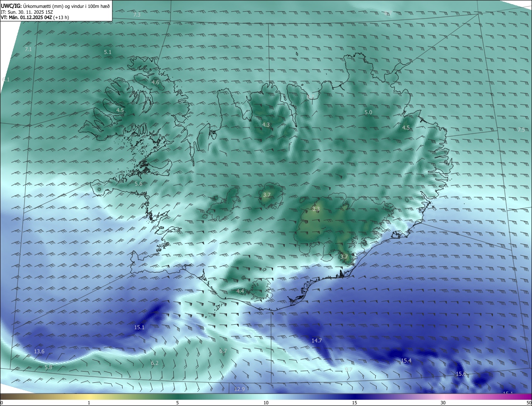Screen dimensions: 532x406
Task: Click the 4.5 value in east Iceland
Action: pos(406,128)
